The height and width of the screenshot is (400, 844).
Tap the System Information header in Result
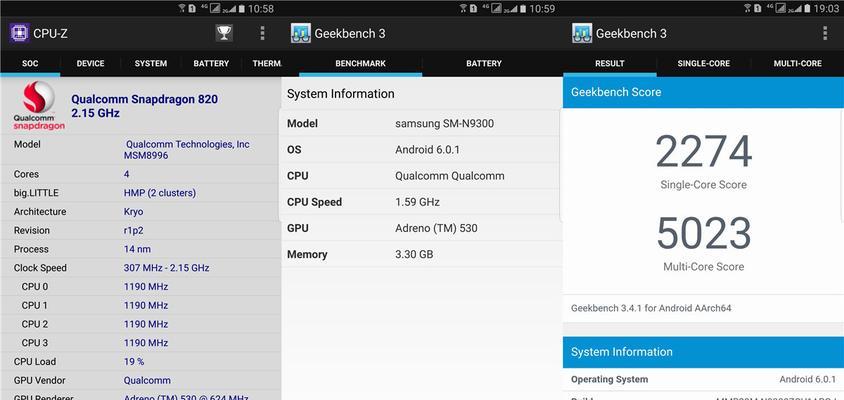[x=703, y=352]
